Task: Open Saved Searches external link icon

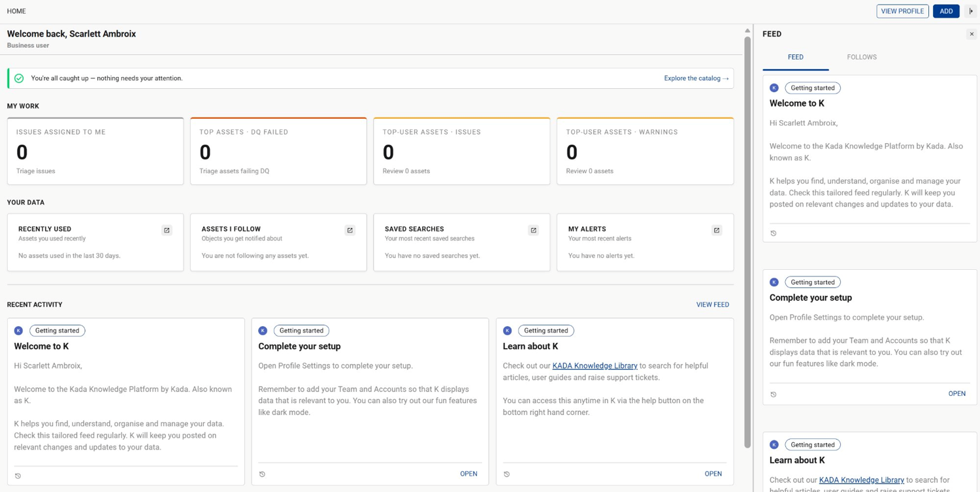Action: 533,230
